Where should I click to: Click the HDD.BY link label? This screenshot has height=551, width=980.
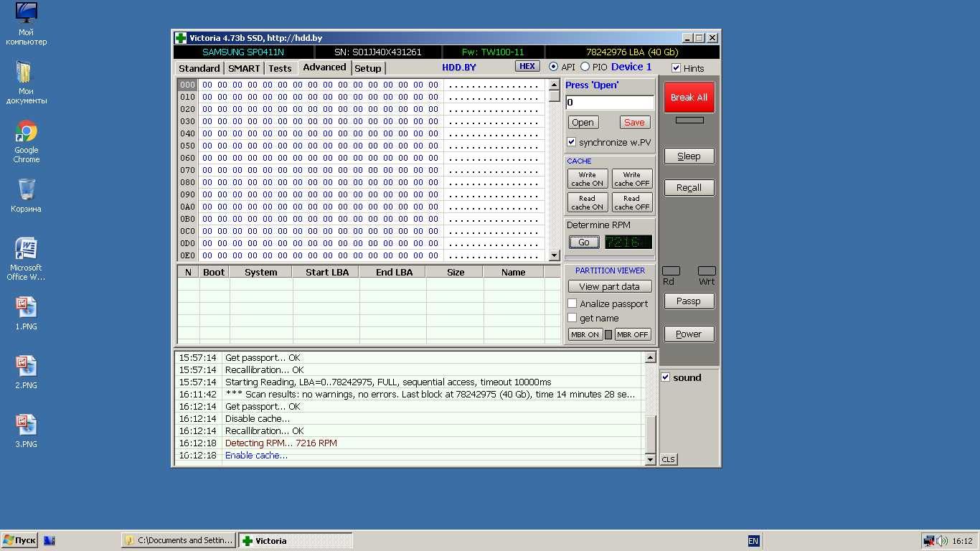pyautogui.click(x=459, y=67)
